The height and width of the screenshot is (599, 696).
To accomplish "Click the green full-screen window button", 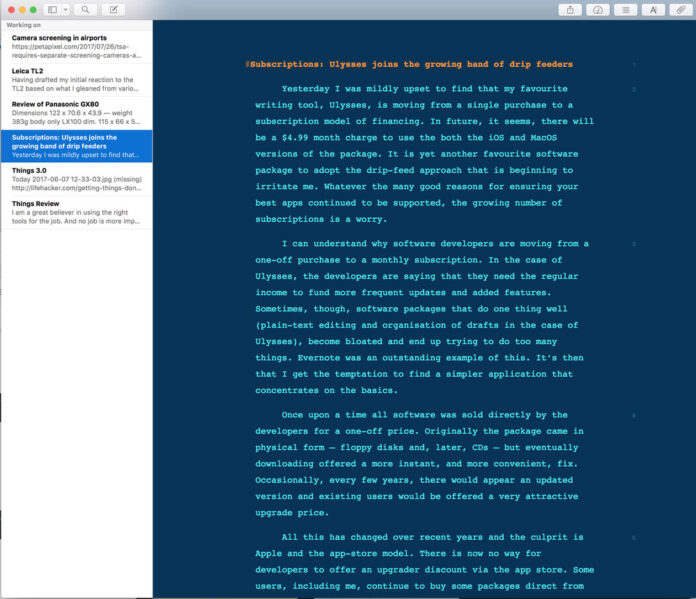I will tap(35, 9).
